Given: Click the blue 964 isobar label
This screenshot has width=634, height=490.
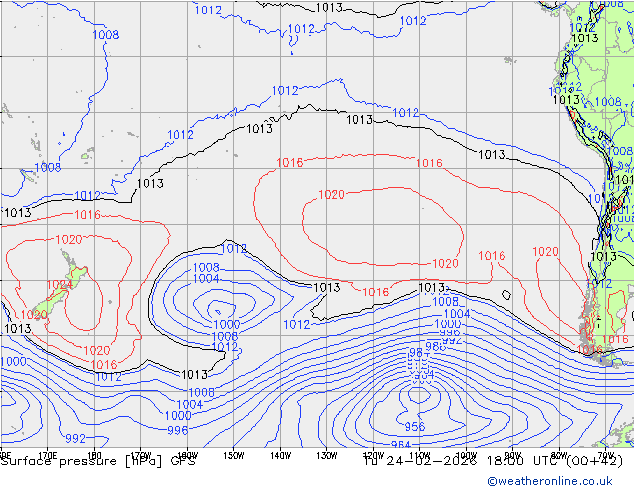Looking at the screenshot, I should pyautogui.click(x=401, y=444).
